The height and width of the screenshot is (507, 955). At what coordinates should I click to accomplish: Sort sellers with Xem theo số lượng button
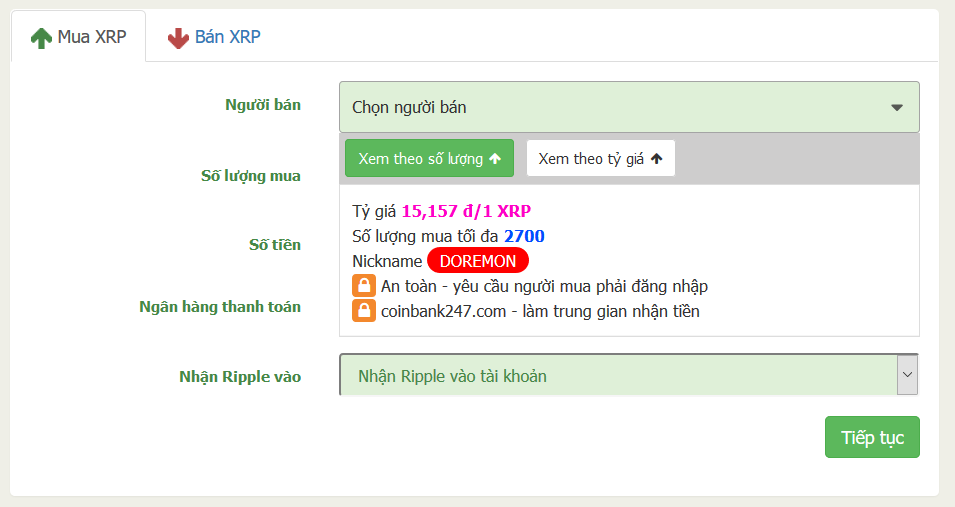point(429,158)
